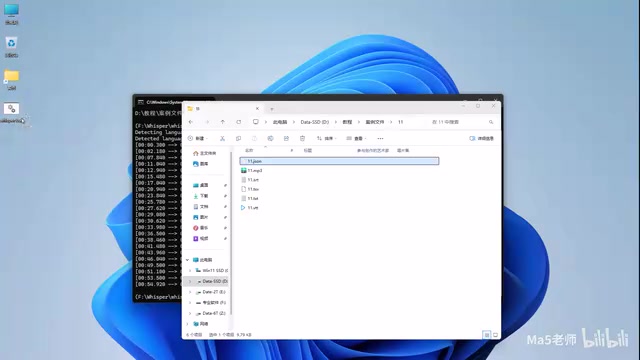This screenshot has width=640, height=360.
Task: Sort by the Title (标题) column header
Action: pos(308,151)
